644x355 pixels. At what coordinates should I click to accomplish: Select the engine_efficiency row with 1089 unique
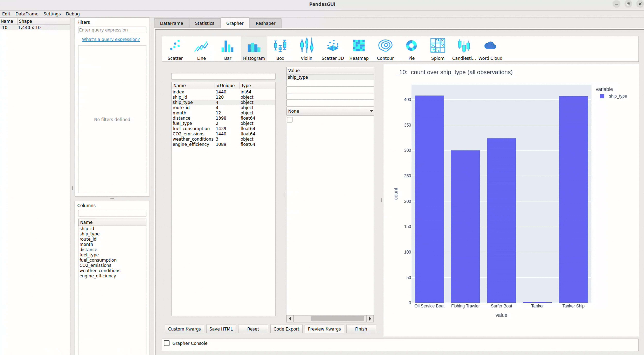point(223,144)
